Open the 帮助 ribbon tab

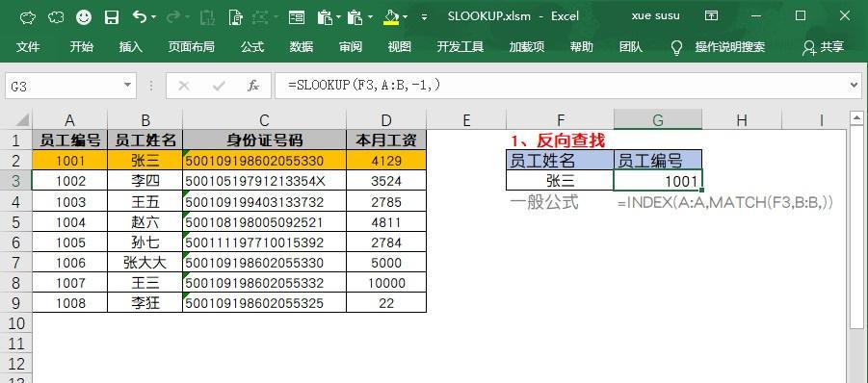tap(581, 47)
